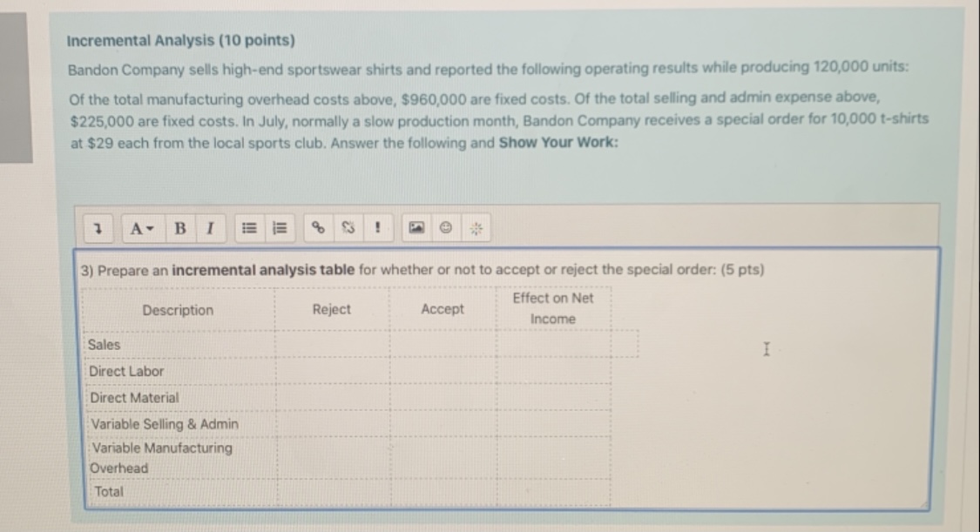
Task: Click the 'Description' column header
Action: pyautogui.click(x=178, y=310)
